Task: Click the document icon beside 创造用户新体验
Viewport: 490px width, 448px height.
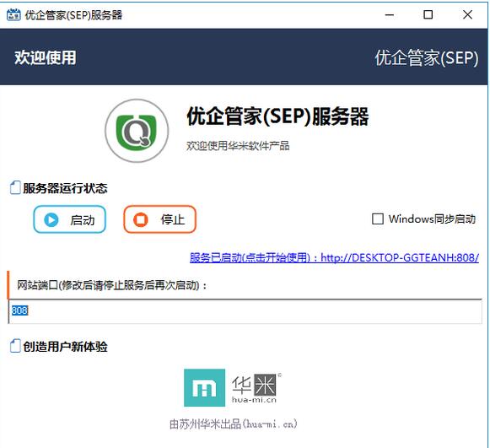Action: [x=15, y=346]
